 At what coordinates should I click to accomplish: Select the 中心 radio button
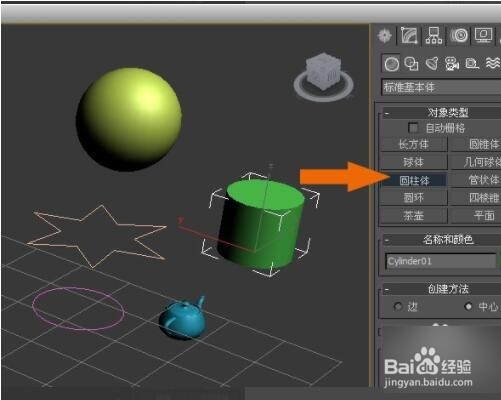468,306
